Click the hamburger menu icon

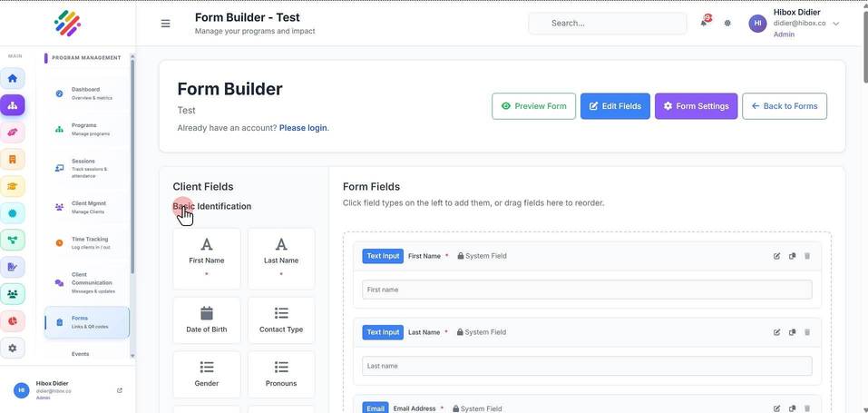[x=165, y=24]
